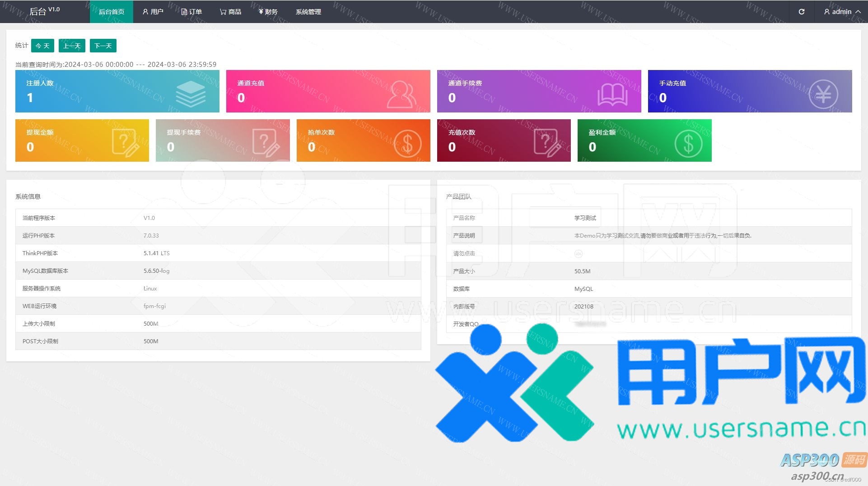Open the 商品 menu with cart icon
This screenshot has width=868, height=486.
(230, 12)
